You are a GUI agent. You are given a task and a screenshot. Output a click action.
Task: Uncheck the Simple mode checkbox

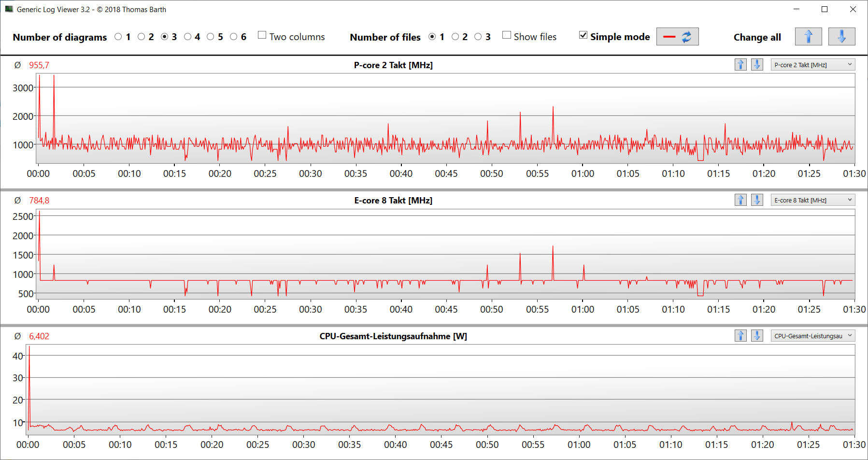click(583, 35)
